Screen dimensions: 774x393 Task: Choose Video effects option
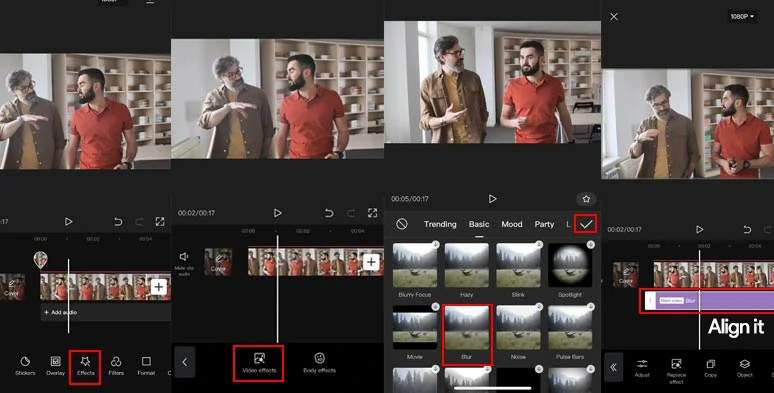(259, 363)
